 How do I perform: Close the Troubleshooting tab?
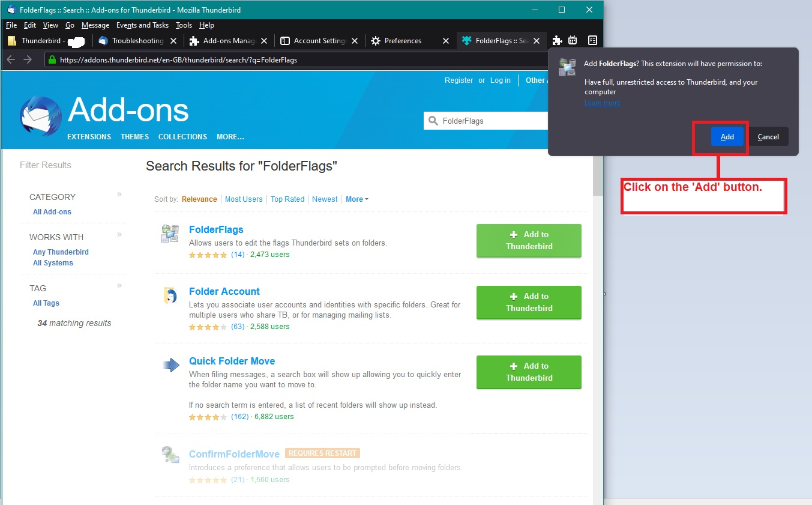[173, 41]
